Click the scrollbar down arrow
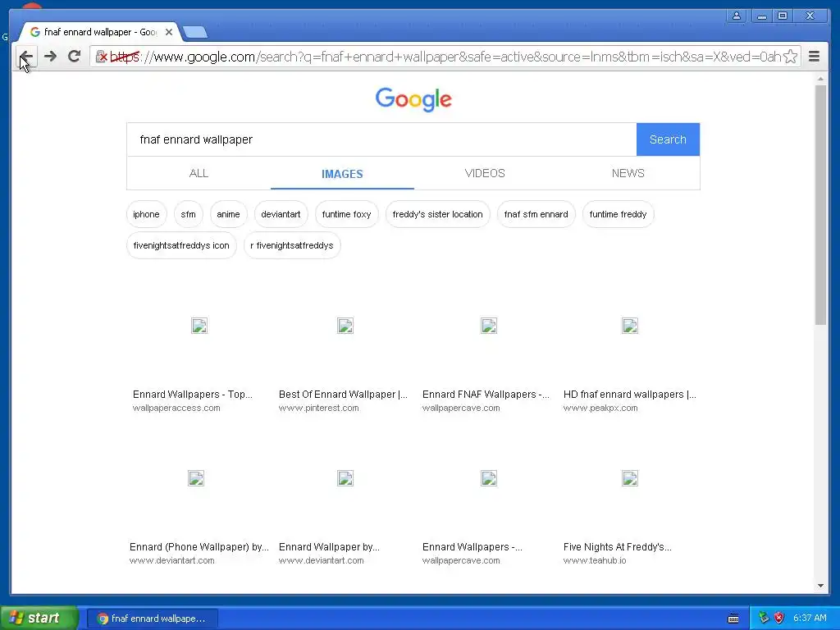The image size is (840, 630). pyautogui.click(x=820, y=586)
